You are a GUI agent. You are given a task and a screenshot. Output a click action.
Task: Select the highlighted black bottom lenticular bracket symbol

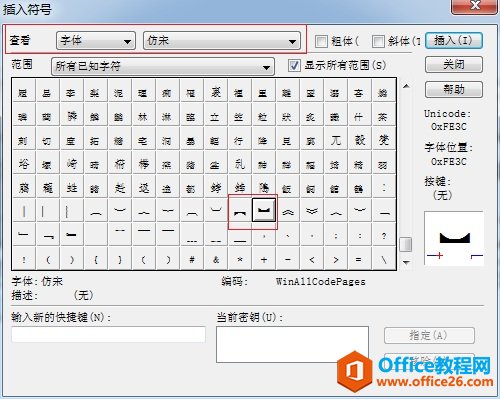(x=264, y=210)
